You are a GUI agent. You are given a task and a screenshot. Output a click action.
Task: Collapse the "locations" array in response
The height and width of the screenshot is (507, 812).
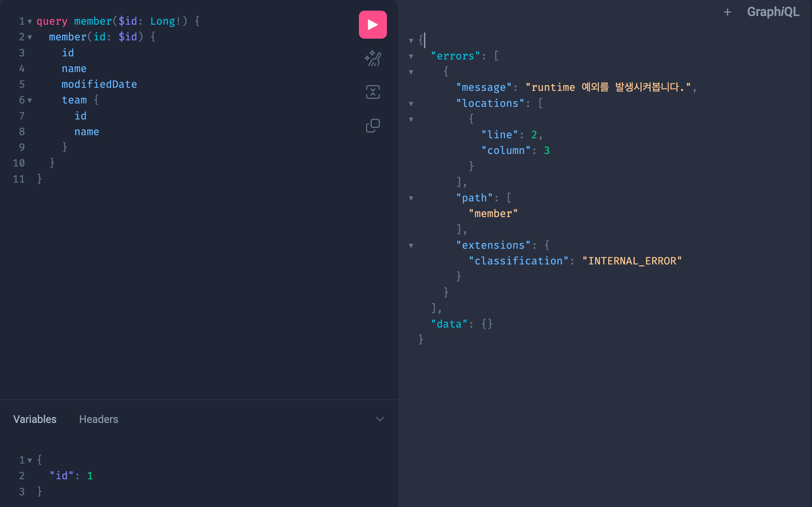[411, 104]
